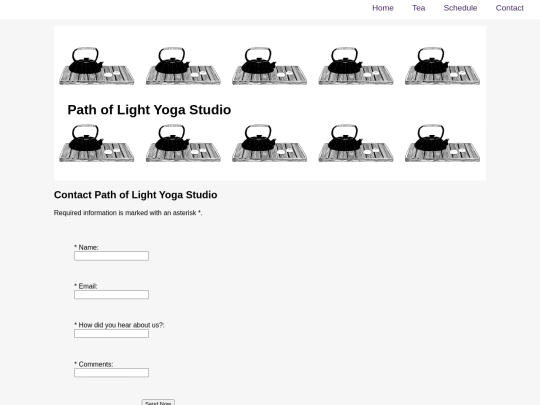The height and width of the screenshot is (405, 540).
Task: Click the top-row second teapot image
Action: tap(183, 66)
